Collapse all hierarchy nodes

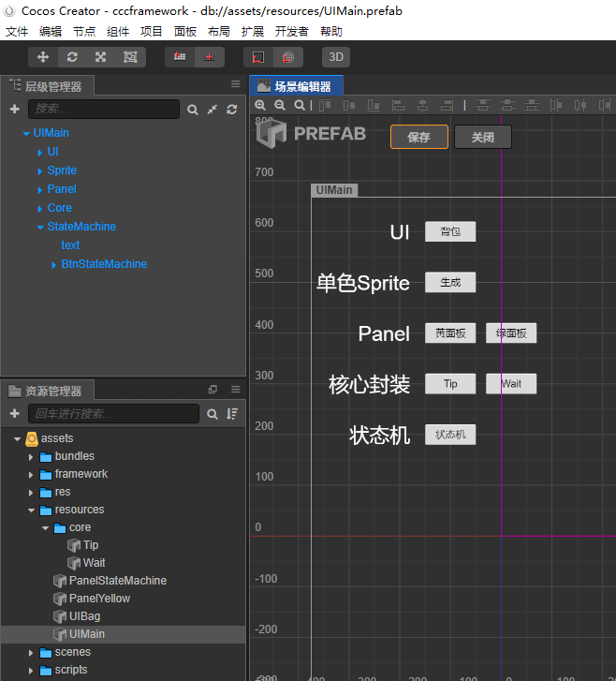click(213, 110)
